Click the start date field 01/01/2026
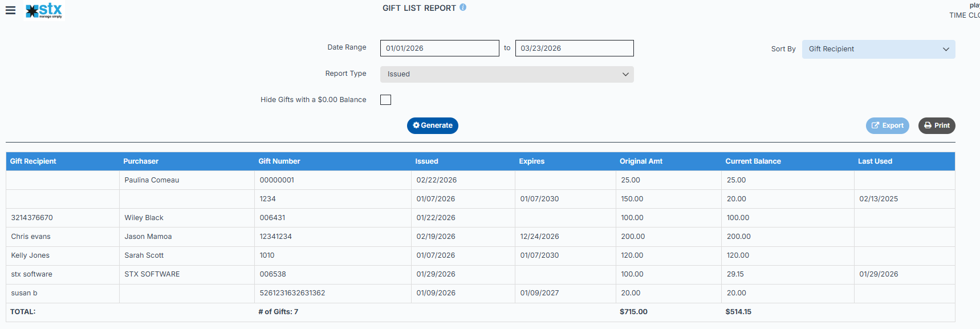The height and width of the screenshot is (329, 980). click(x=439, y=48)
